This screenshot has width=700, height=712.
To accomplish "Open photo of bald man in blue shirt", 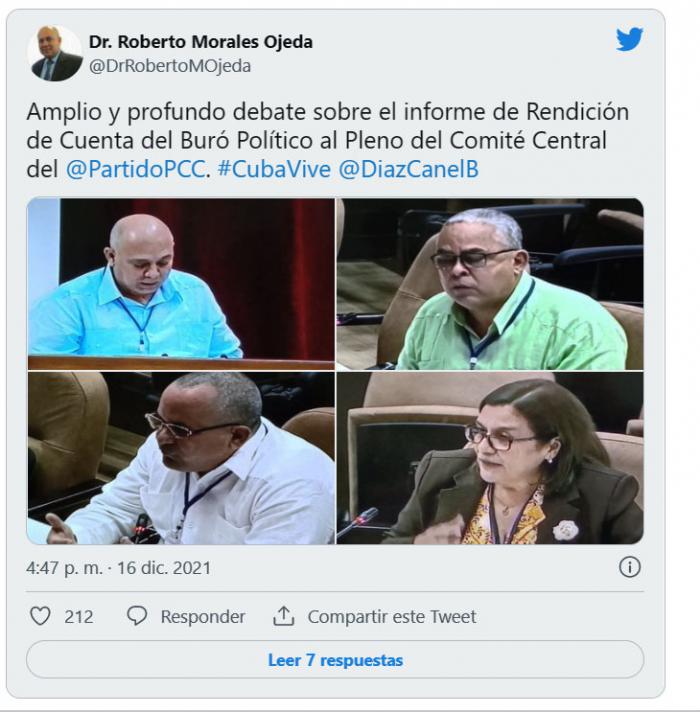I will [x=181, y=284].
